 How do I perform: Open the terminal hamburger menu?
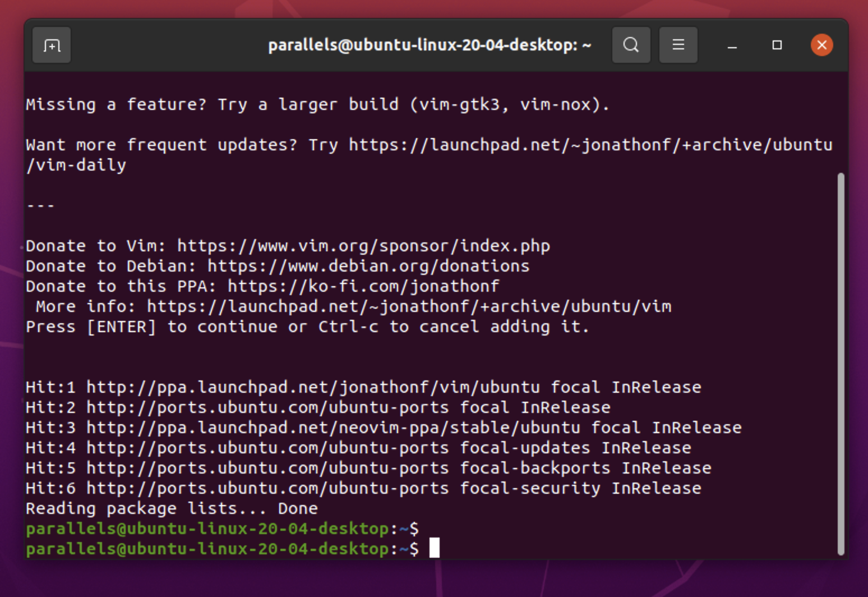coord(678,45)
